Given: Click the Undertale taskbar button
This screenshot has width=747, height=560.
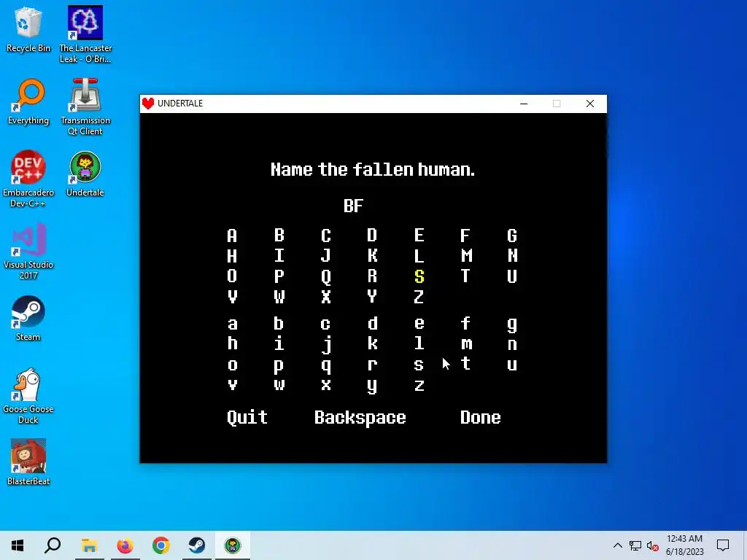Looking at the screenshot, I should pyautogui.click(x=233, y=545).
